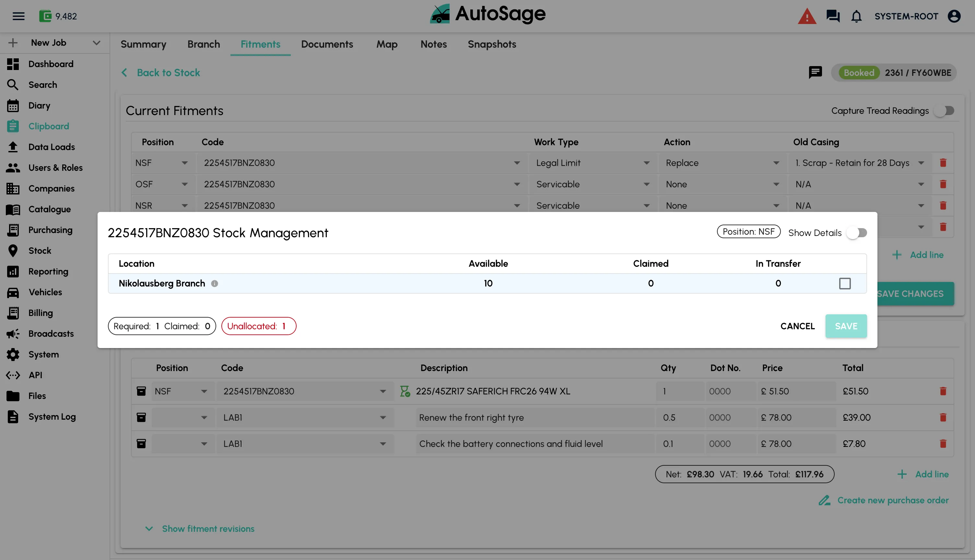
Task: Switch to the Summary tab
Action: tap(144, 44)
